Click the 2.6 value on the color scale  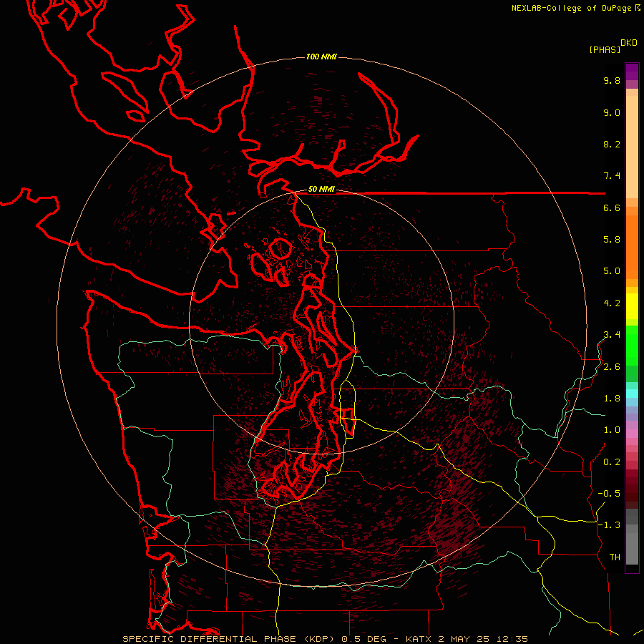coord(612,367)
